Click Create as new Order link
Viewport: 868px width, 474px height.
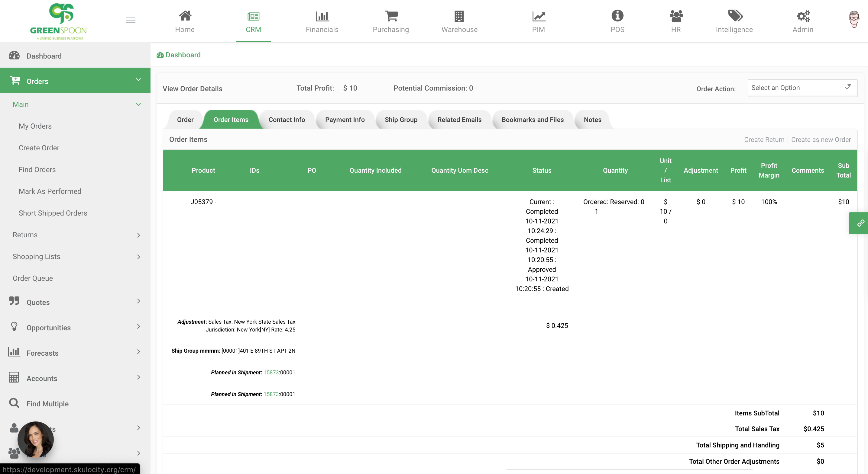point(821,139)
